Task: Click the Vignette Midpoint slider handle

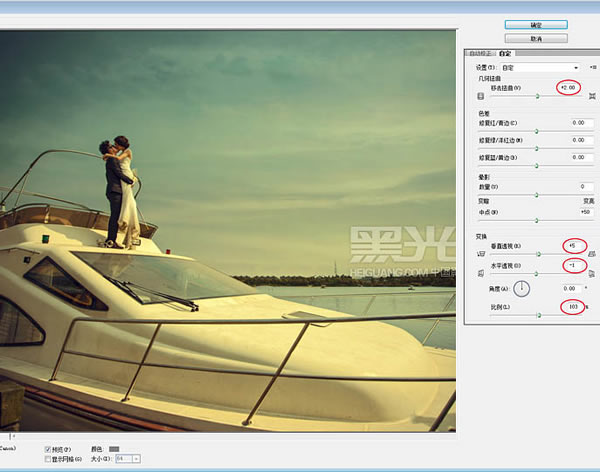Action: click(x=536, y=220)
